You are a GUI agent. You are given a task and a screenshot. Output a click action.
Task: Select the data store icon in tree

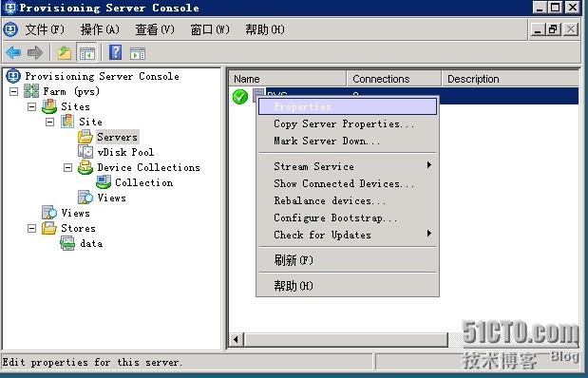[x=67, y=243]
